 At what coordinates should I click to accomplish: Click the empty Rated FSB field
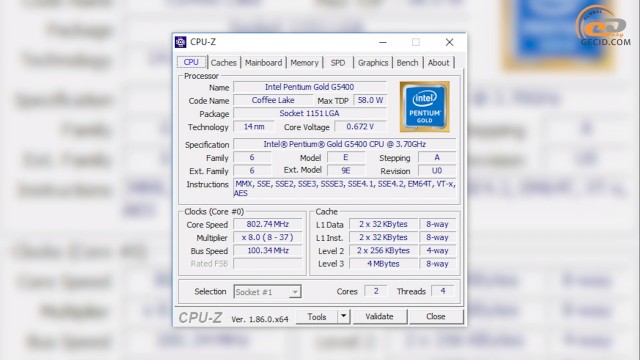pyautogui.click(x=268, y=264)
